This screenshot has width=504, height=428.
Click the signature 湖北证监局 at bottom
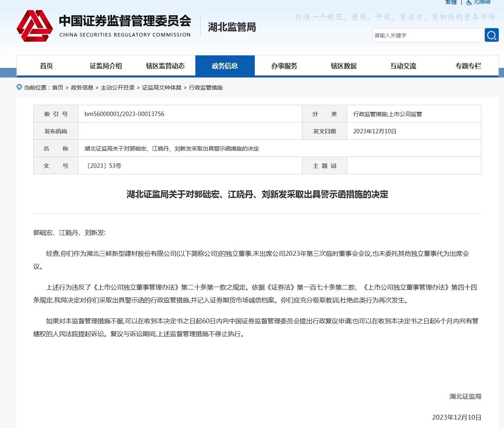coord(465,397)
